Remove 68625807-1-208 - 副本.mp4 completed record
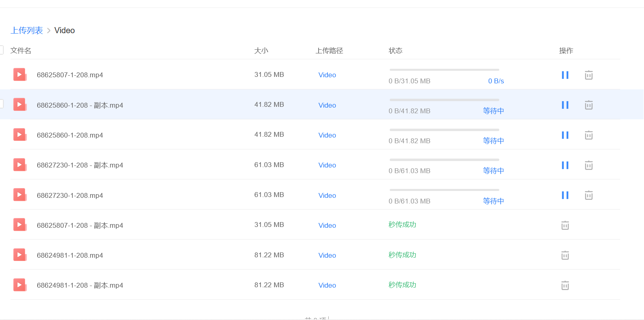Viewport: 644px width, 320px height. pos(565,225)
